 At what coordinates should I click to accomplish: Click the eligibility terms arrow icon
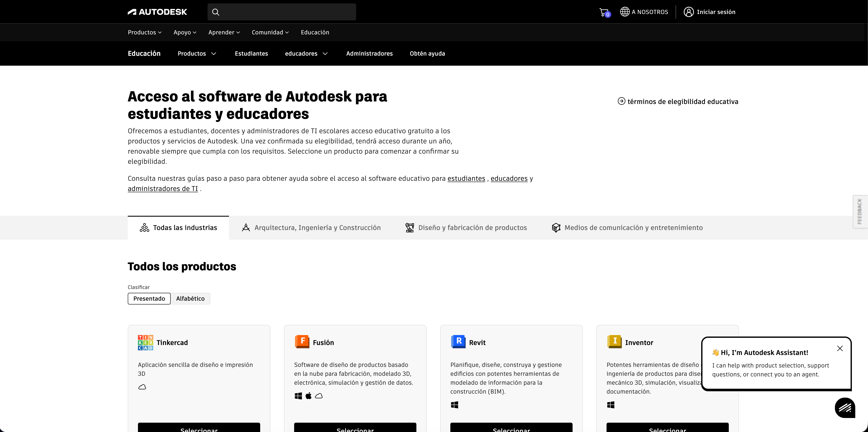[x=621, y=101]
